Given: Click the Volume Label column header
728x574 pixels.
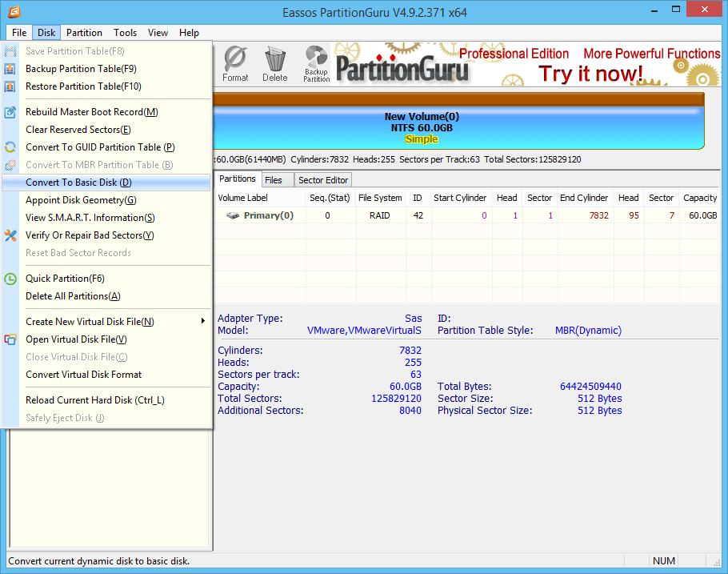Looking at the screenshot, I should (260, 198).
